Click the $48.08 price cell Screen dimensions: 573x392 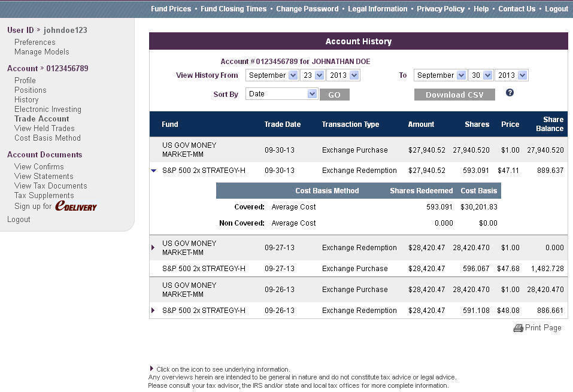pyautogui.click(x=508, y=311)
